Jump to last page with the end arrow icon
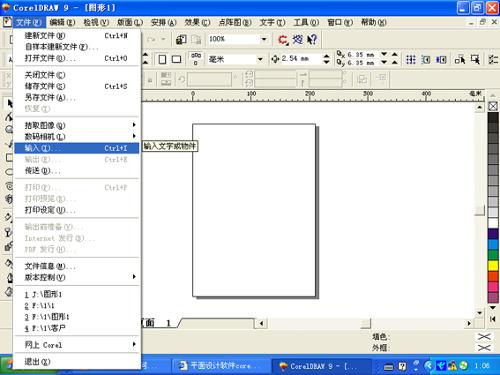Image resolution: width=500 pixels, height=375 pixels. pos(493,319)
